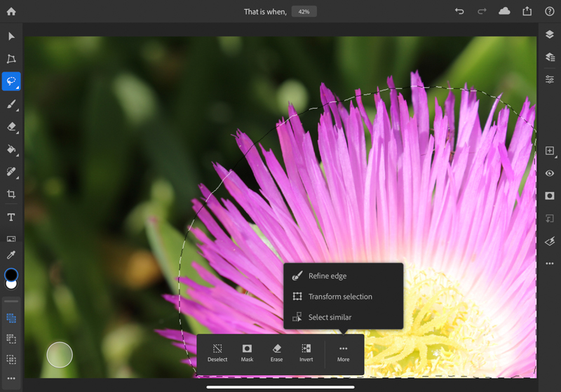The image size is (561, 392).
Task: Undo the last action
Action: click(x=459, y=11)
